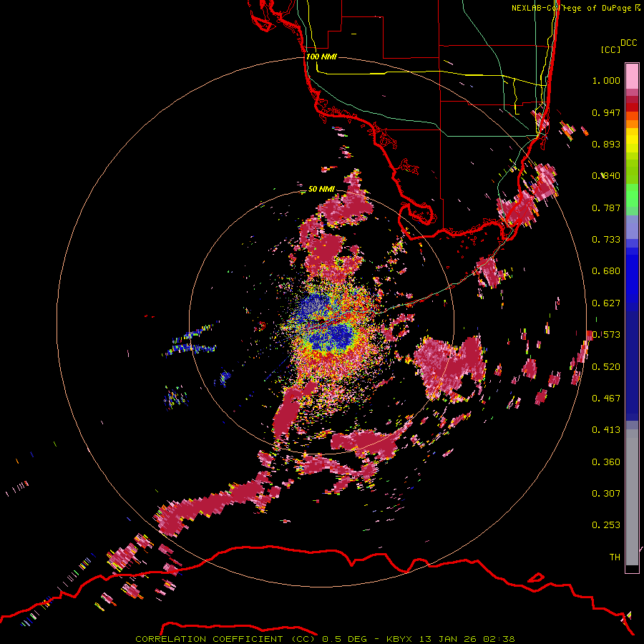Click the 13 JAN 26 date text
The width and height of the screenshot is (644, 644).
pyautogui.click(x=448, y=639)
